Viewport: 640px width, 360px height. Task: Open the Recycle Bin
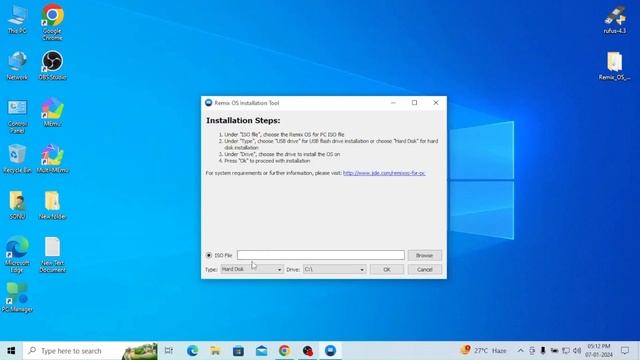click(x=17, y=158)
